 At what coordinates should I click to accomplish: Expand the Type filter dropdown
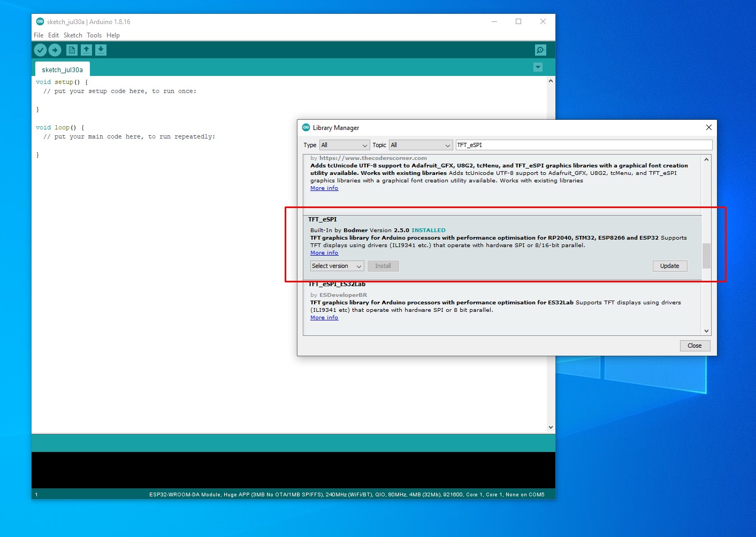(x=345, y=145)
